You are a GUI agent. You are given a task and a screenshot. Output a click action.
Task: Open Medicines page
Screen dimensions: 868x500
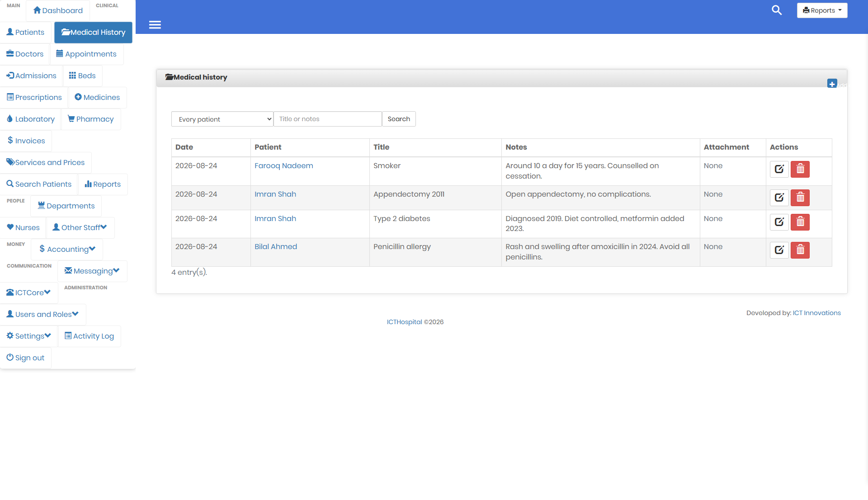click(97, 97)
